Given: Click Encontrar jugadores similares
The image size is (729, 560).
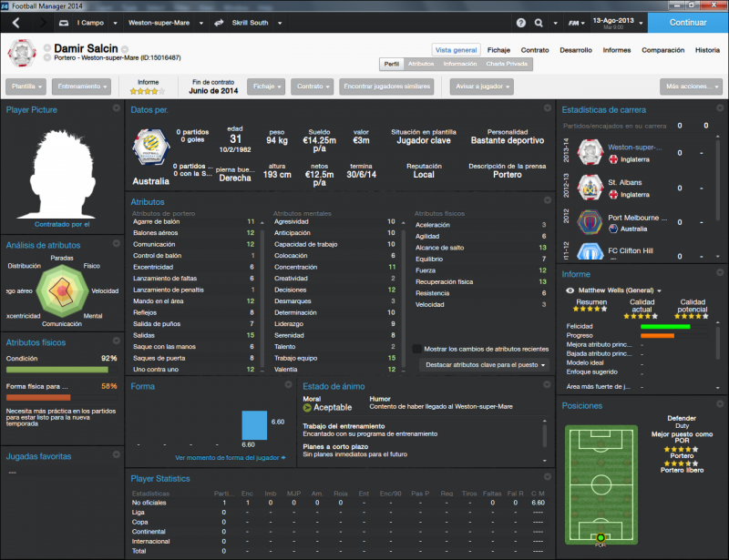Looking at the screenshot, I should (x=386, y=87).
